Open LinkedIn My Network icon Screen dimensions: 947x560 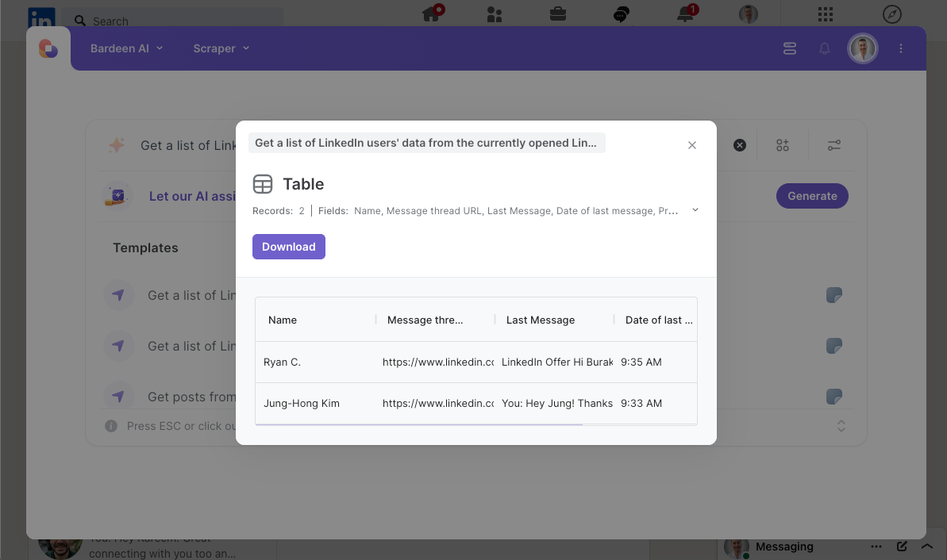(x=495, y=13)
